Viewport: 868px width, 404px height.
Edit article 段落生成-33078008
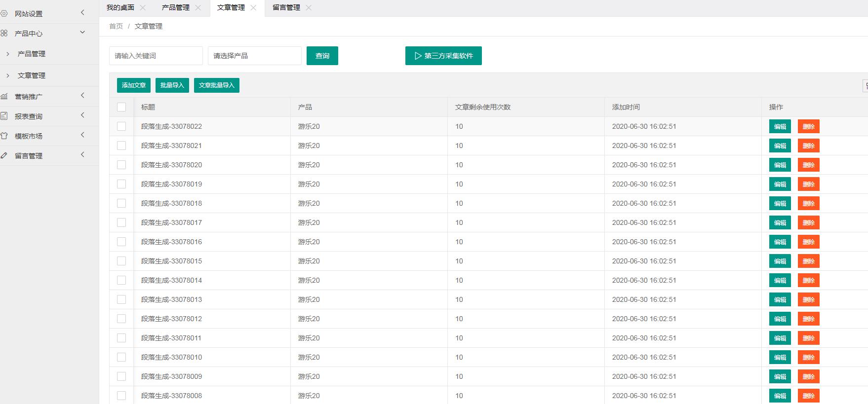780,396
